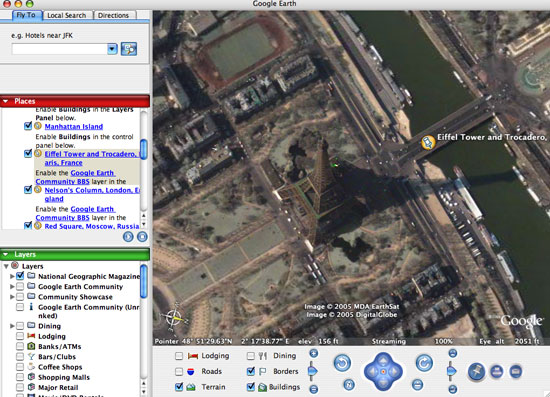Click the search button beside Fly To field
Screen dimensions: 550x397
point(129,49)
